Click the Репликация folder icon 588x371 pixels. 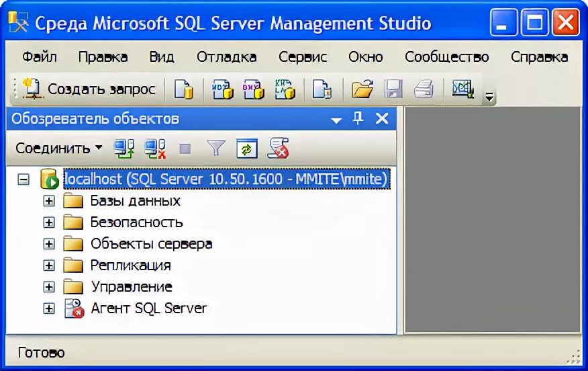(x=73, y=265)
